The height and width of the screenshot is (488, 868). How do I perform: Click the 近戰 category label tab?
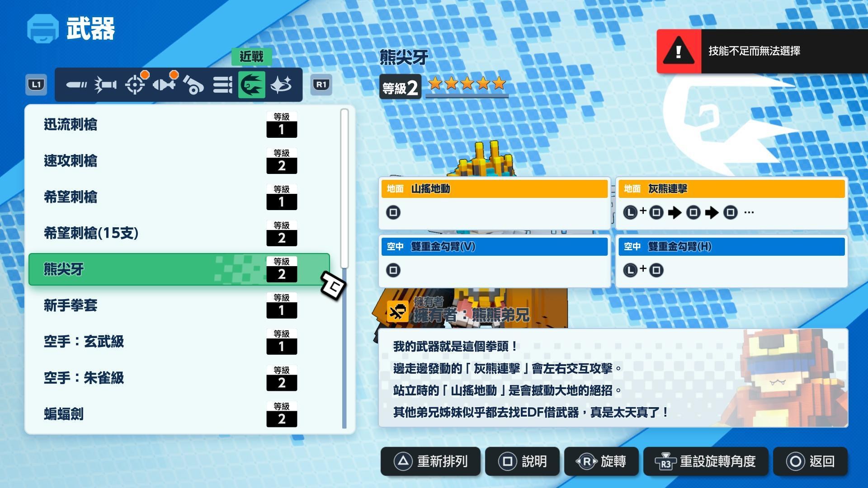coord(252,56)
